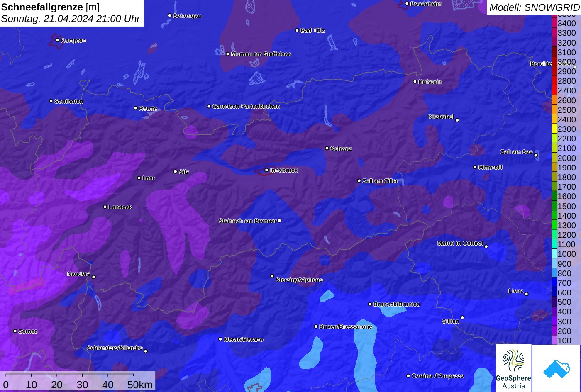Select the Kempten city marker dot
The image size is (581, 392).
[57, 40]
